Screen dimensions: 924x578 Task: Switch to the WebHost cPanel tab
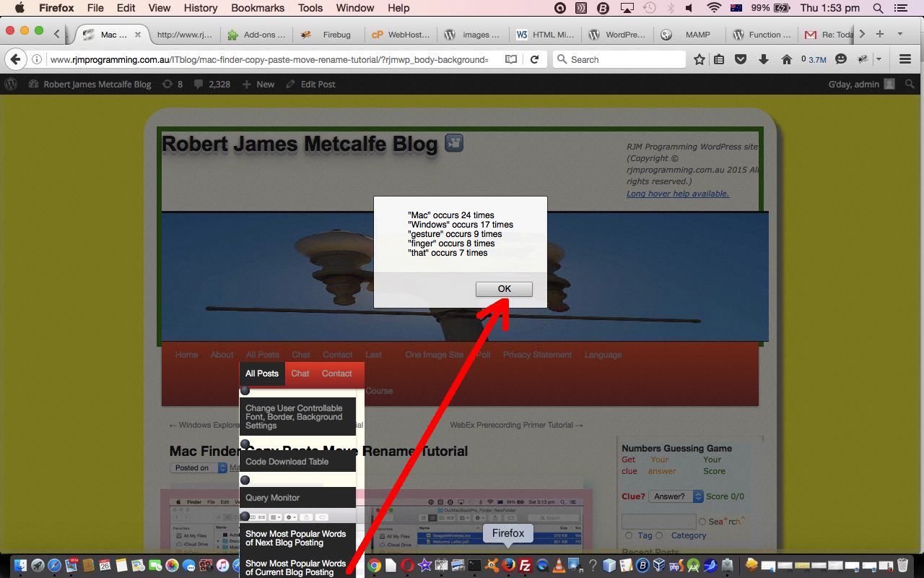coord(401,34)
